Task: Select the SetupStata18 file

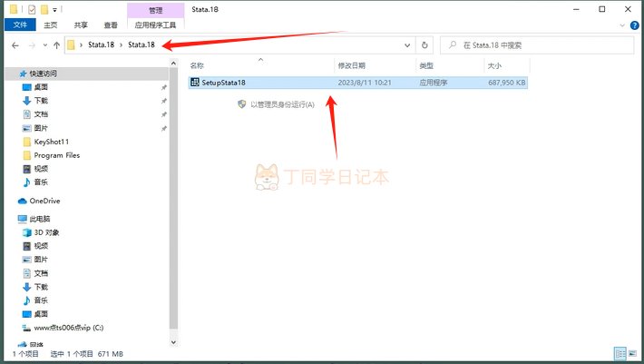Action: 357,83
